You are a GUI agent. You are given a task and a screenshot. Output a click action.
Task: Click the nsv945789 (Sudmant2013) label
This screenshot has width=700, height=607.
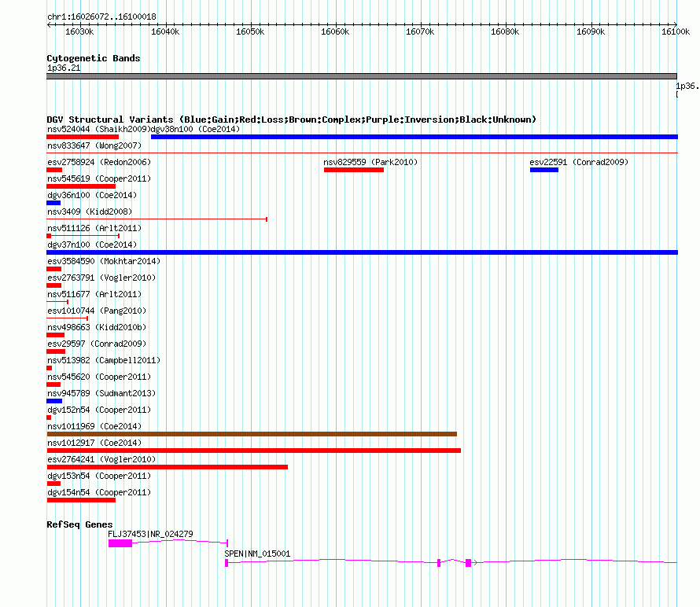[101, 393]
